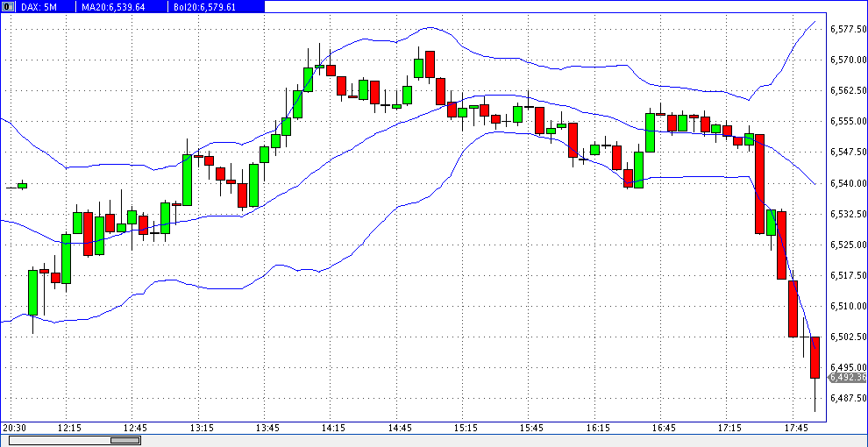Screen dimensions: 868x447
Task: Click the 6,517.50 price axis label
Action: click(848, 275)
